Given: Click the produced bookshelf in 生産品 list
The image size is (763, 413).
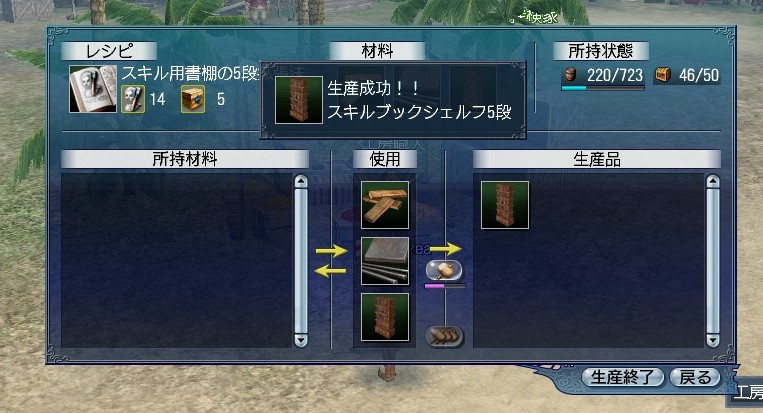Looking at the screenshot, I should (x=505, y=205).
